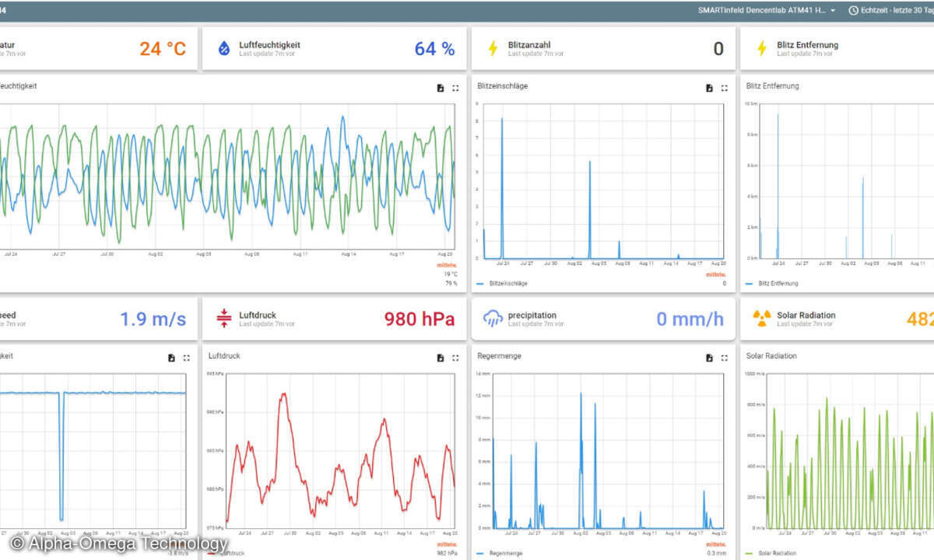Image resolution: width=934 pixels, height=560 pixels.
Task: Click the Regenmenge chart heading
Action: tap(499, 355)
